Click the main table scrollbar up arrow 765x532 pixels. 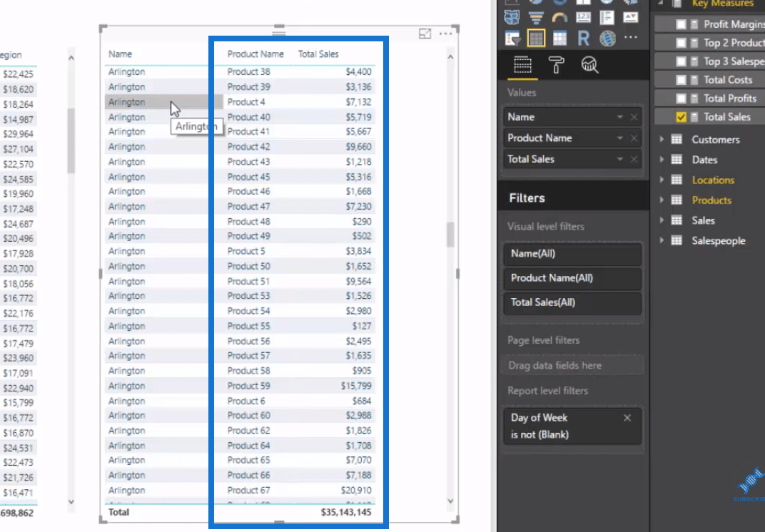point(450,57)
